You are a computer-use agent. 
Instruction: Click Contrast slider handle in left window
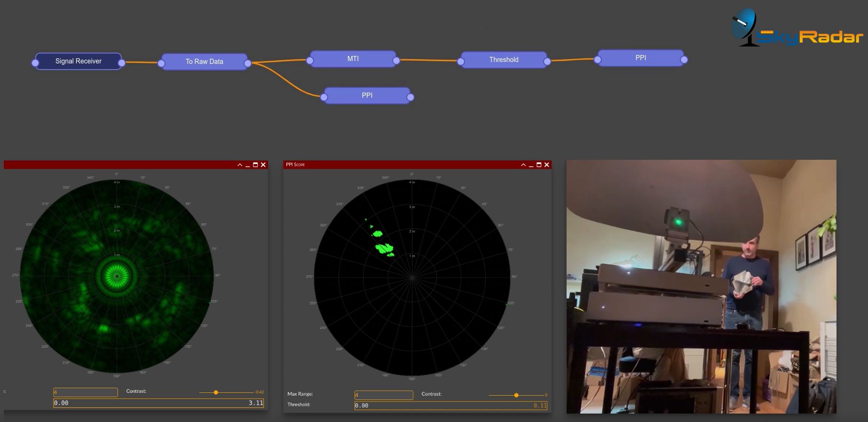pyautogui.click(x=216, y=392)
